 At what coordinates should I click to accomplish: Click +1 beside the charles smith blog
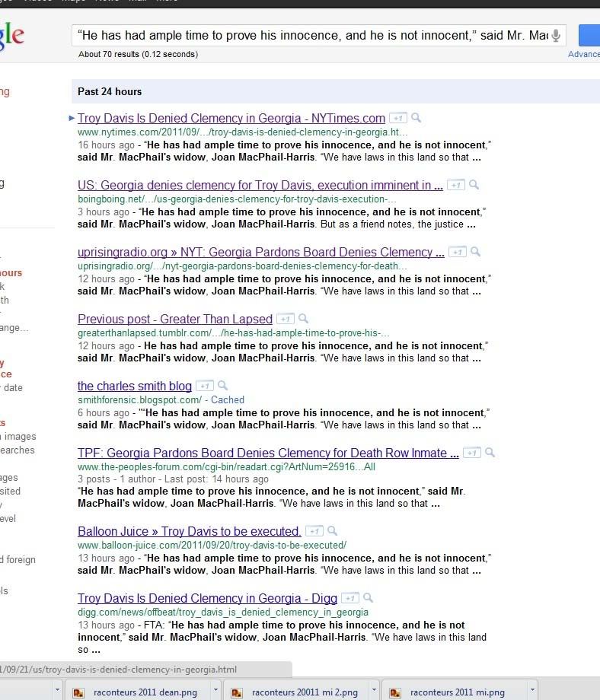205,386
